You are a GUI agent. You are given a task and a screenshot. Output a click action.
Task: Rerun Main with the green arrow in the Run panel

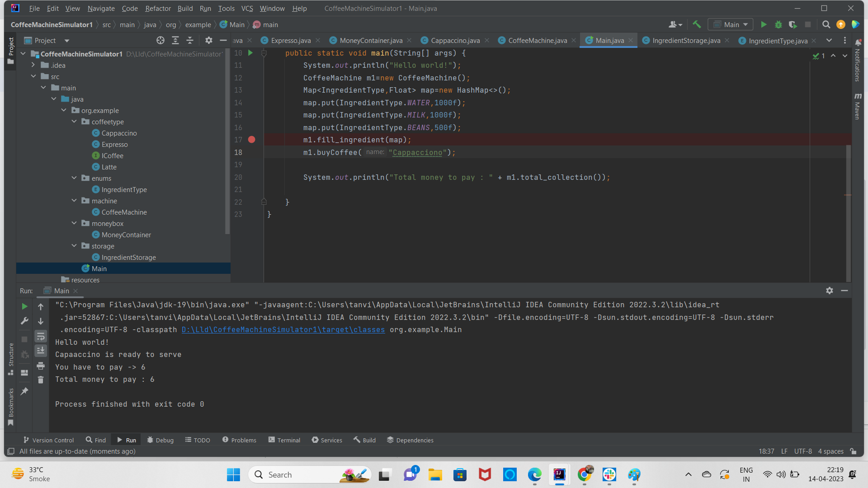coord(24,307)
